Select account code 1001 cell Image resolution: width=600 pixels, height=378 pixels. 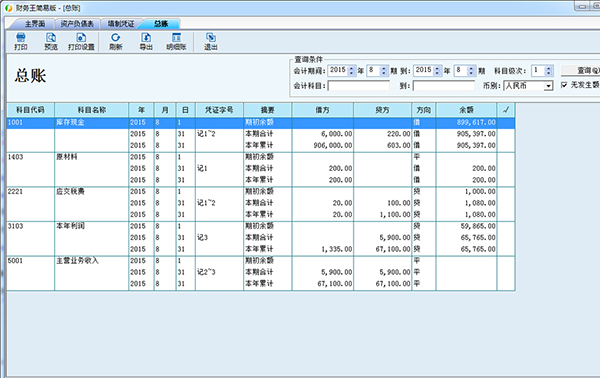[x=30, y=122]
